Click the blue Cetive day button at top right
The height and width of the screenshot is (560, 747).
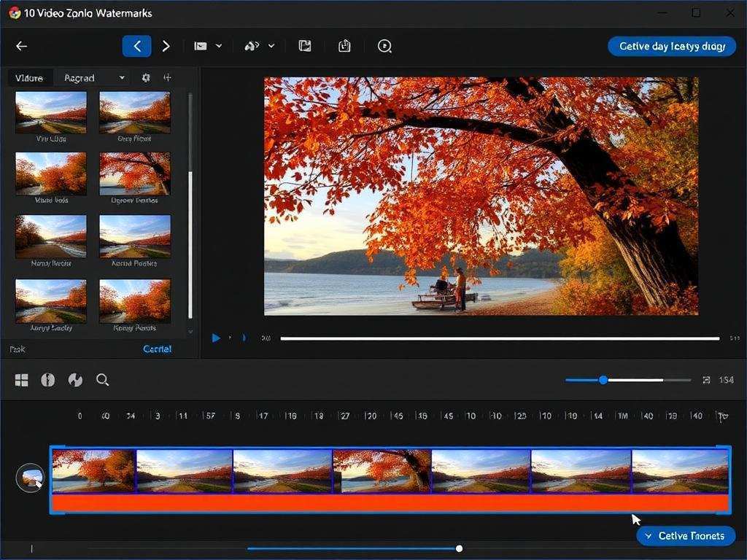click(x=671, y=46)
